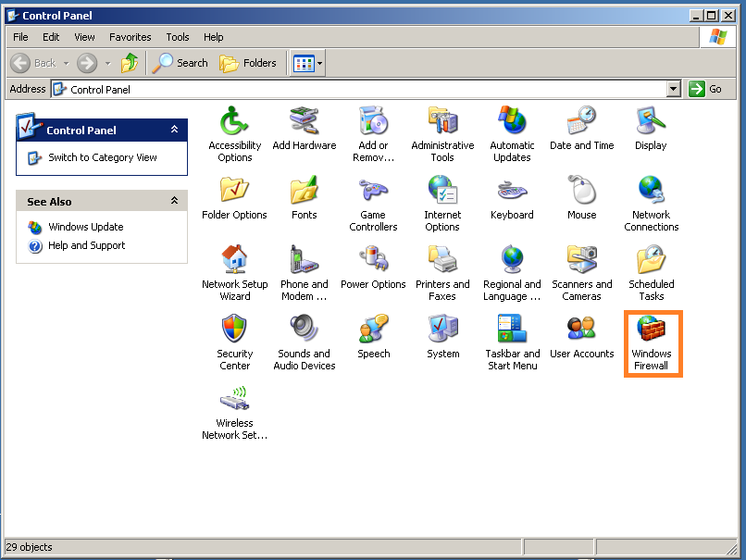Toggle the Folders toolbar button

248,63
